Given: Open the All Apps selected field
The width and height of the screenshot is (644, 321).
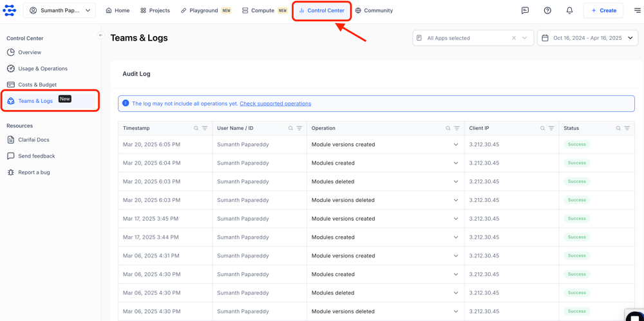Looking at the screenshot, I should point(465,38).
